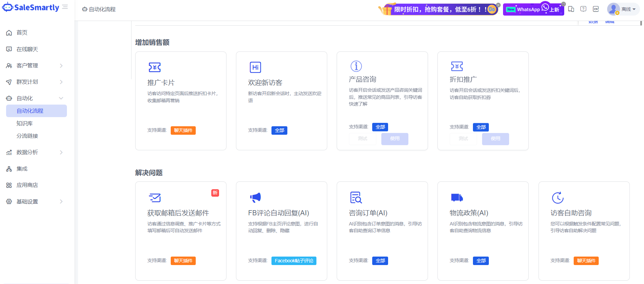Expand the 客户管理 menu arrow
This screenshot has height=284, width=644.
pyautogui.click(x=61, y=66)
